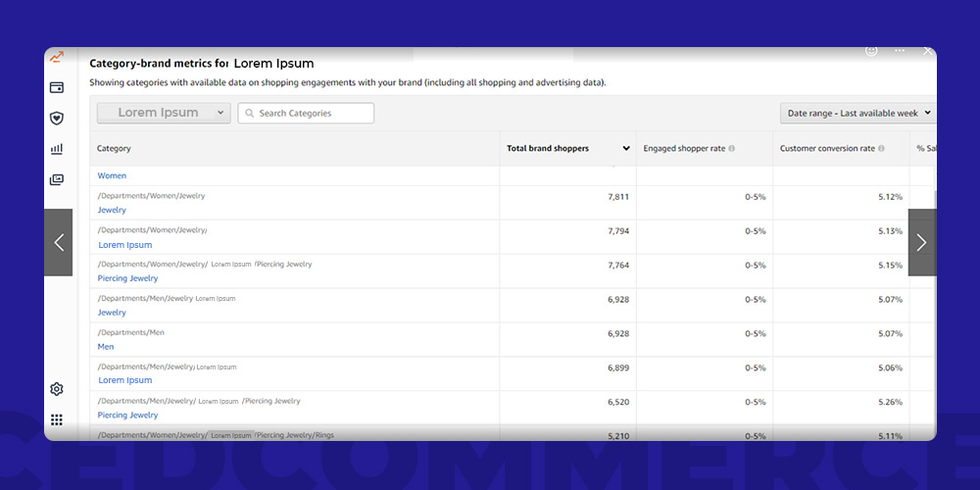Screen dimensions: 980x490
Task: Select the 7,764 brand shoppers value
Action: (x=618, y=266)
